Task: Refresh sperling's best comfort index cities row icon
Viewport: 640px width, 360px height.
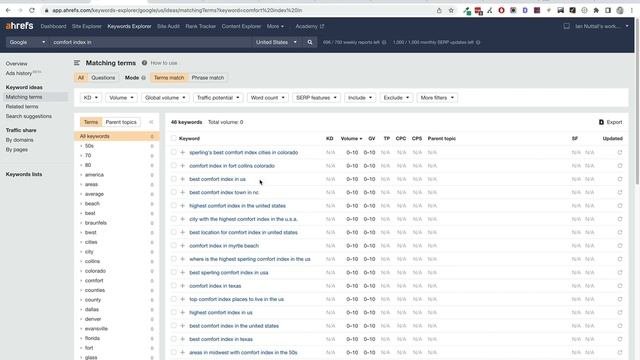Action: pyautogui.click(x=620, y=152)
